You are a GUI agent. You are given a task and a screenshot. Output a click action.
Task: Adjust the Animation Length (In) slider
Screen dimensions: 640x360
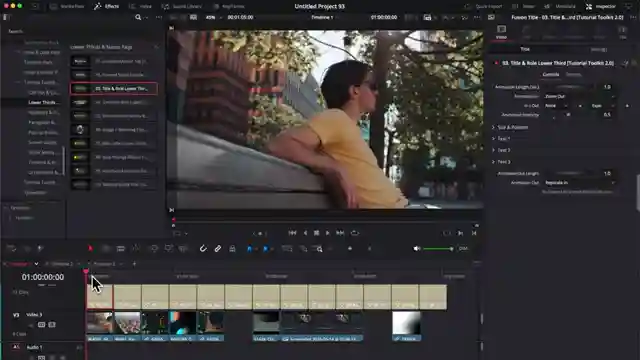click(x=569, y=87)
